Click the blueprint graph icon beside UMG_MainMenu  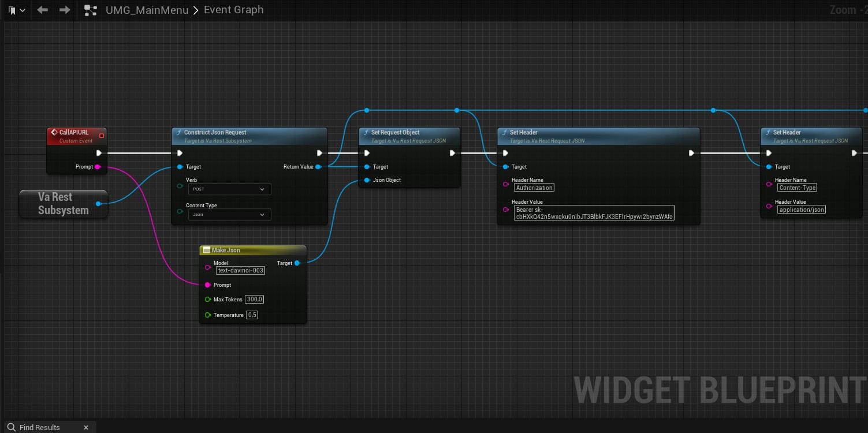click(x=91, y=10)
